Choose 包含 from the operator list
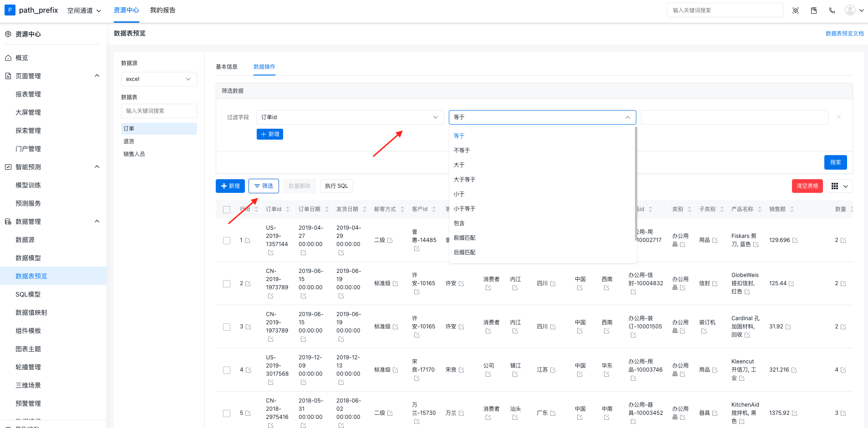 click(x=542, y=223)
